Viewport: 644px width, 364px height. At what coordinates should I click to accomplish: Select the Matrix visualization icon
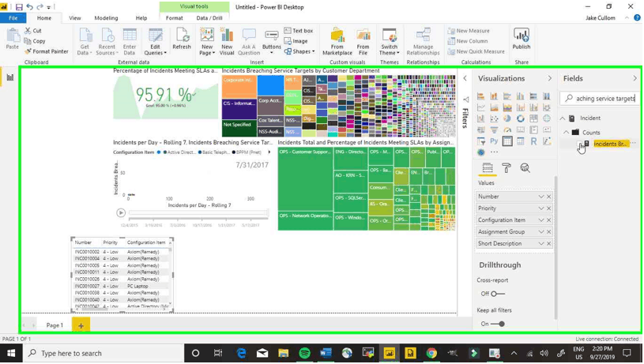(520, 141)
